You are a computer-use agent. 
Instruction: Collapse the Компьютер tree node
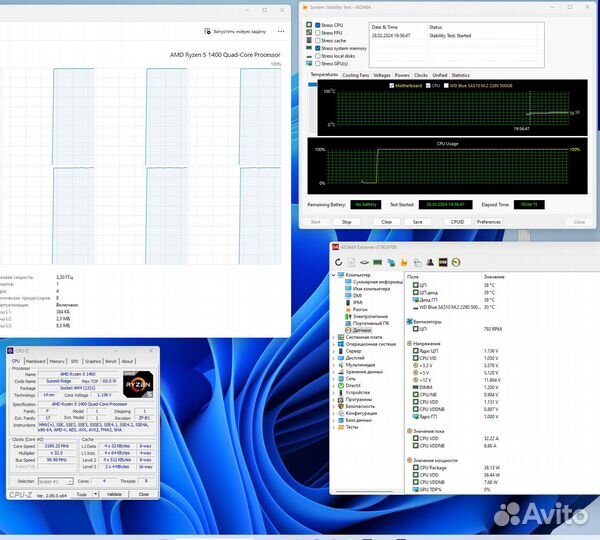[x=333, y=275]
